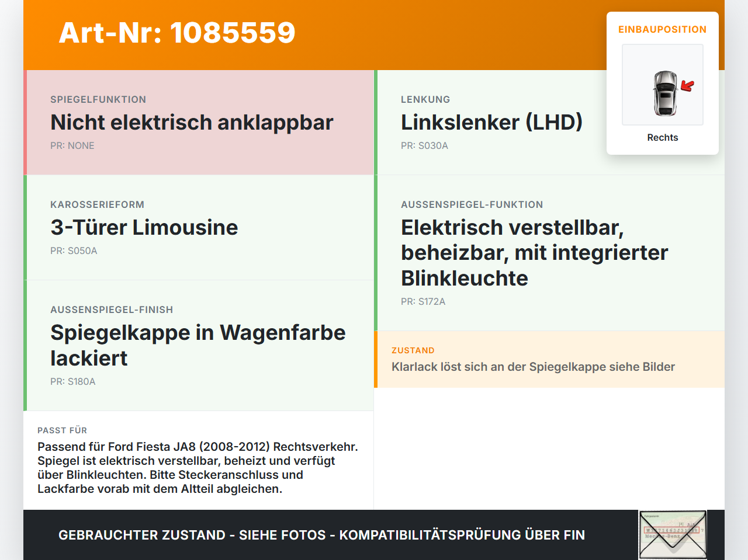This screenshot has height=560, width=748.
Task: Select the Rechts position label
Action: [663, 137]
